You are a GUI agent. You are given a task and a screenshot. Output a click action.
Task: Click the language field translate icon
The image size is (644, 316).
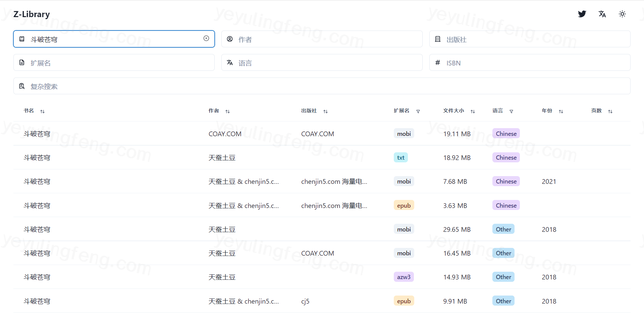(x=230, y=62)
